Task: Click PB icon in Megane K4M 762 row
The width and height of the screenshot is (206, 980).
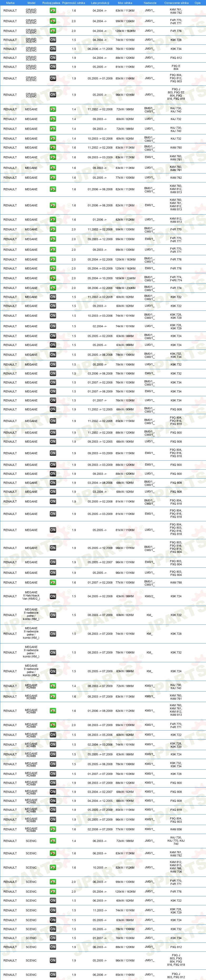Action: pos(53,178)
